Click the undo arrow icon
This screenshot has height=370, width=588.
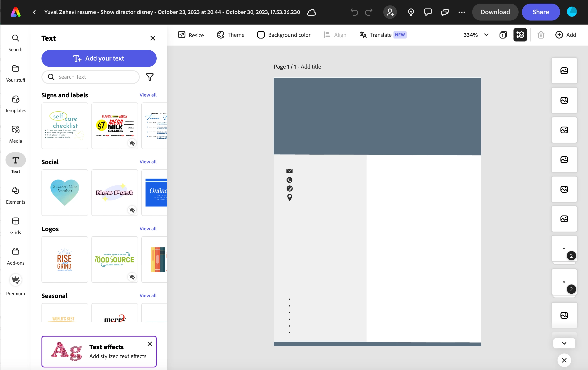354,12
